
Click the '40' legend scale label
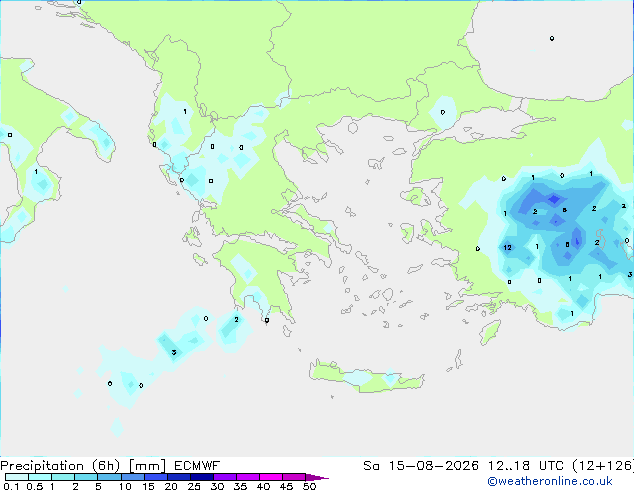tap(263, 486)
